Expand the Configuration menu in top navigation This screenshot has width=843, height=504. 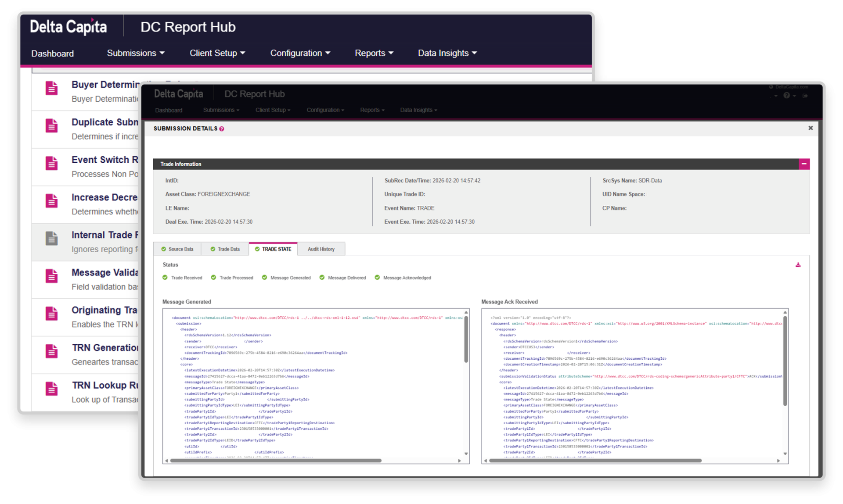(x=300, y=53)
